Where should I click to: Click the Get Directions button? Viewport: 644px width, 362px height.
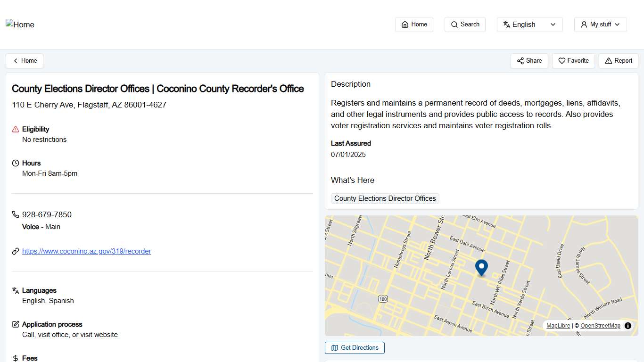pyautogui.click(x=354, y=347)
